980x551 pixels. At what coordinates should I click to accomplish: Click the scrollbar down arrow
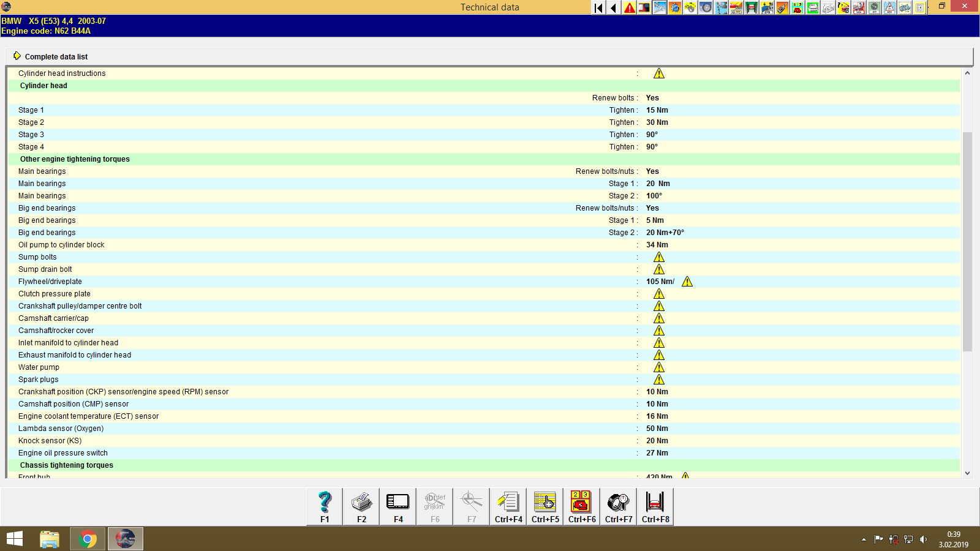click(968, 473)
